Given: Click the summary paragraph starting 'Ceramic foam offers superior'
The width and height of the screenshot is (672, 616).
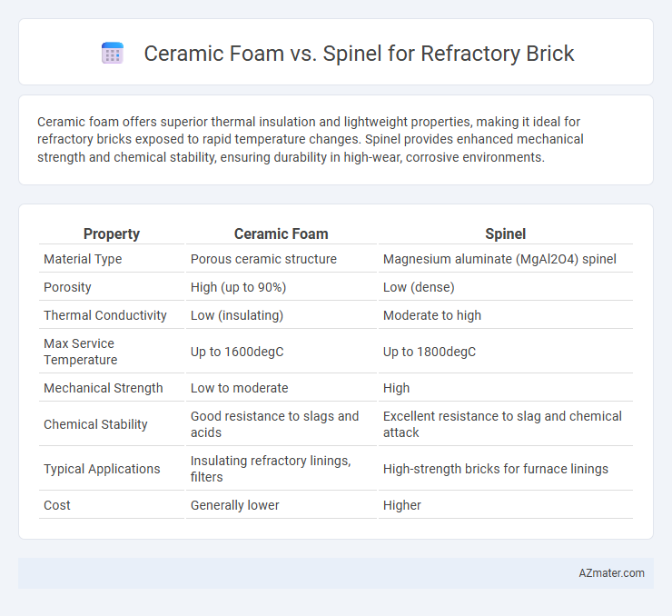Looking at the screenshot, I should tap(311, 139).
